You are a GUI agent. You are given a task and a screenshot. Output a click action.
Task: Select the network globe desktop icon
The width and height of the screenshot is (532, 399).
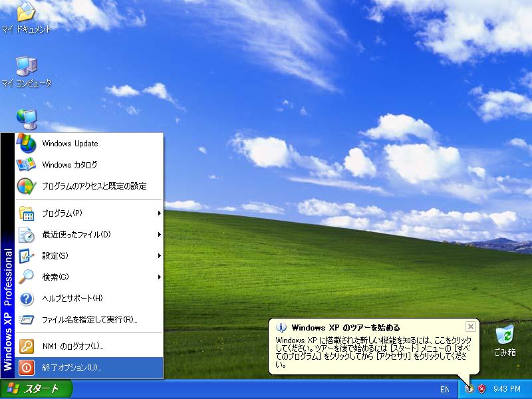(27, 119)
